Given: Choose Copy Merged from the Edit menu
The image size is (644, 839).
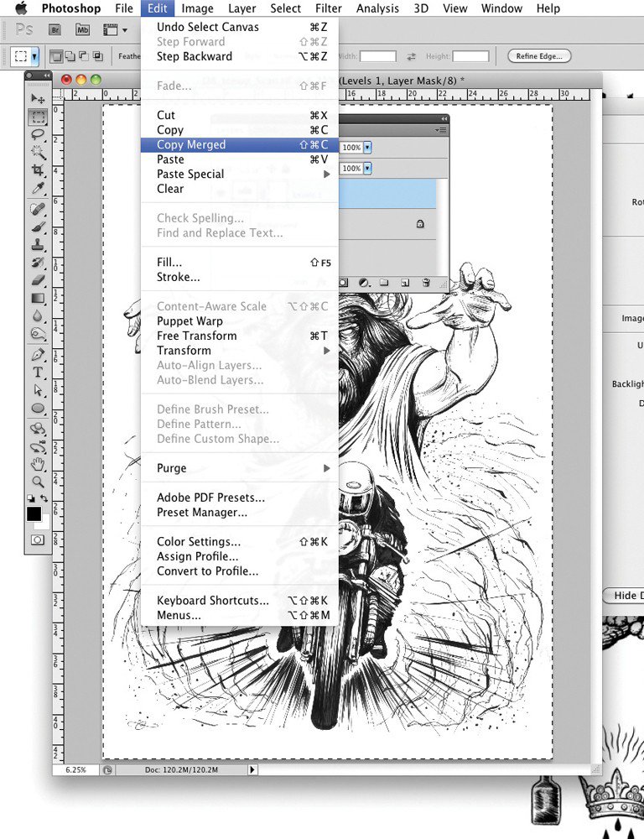Looking at the screenshot, I should (240, 144).
